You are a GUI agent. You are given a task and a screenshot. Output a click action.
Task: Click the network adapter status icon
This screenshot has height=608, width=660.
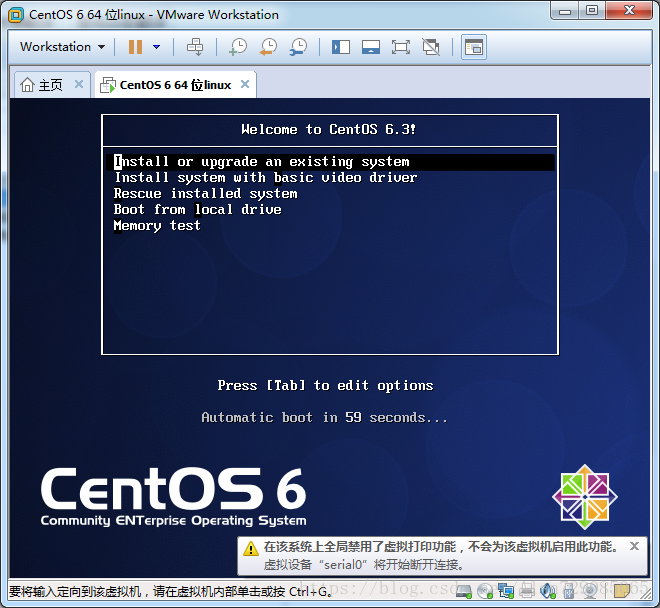pos(506,592)
